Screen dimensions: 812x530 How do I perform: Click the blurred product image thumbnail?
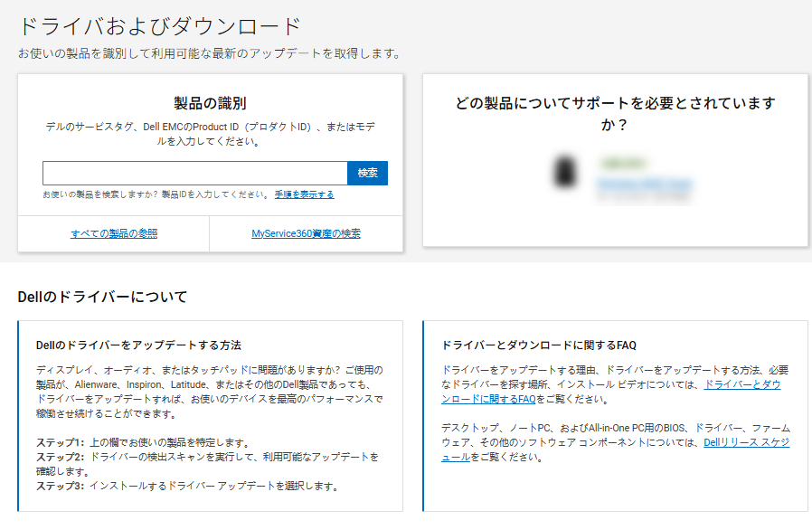click(565, 172)
